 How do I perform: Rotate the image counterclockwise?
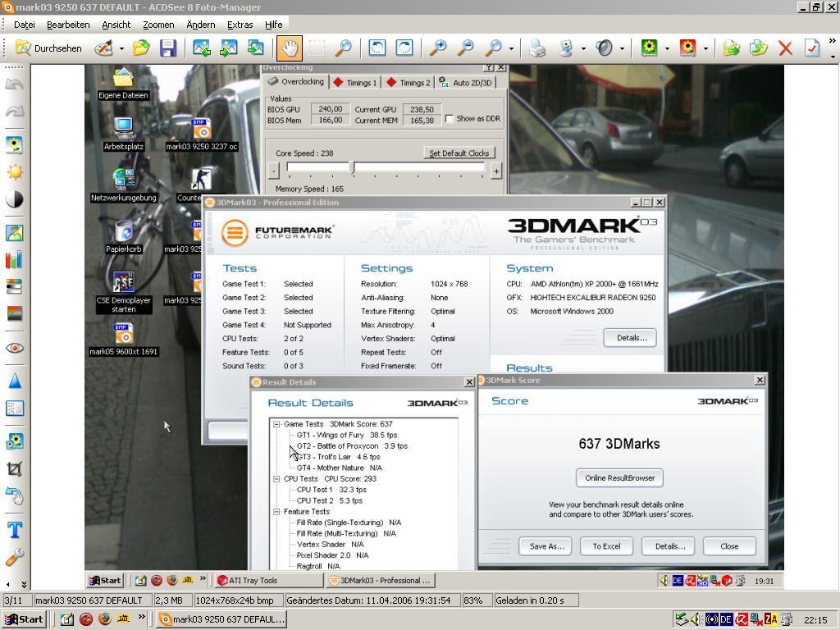tap(377, 48)
